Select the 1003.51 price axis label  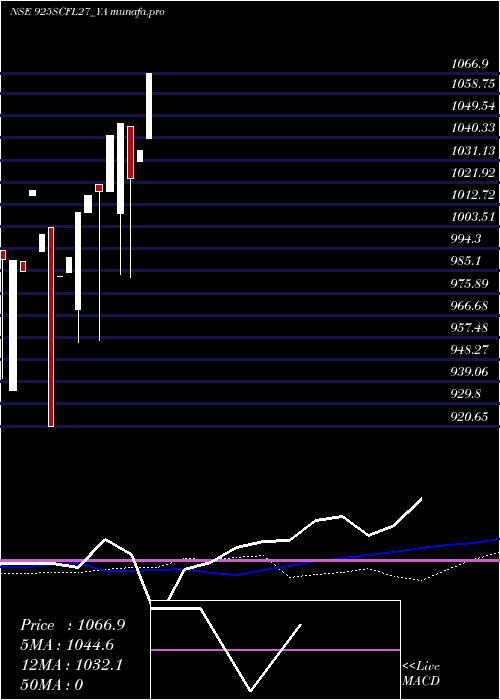(x=473, y=217)
